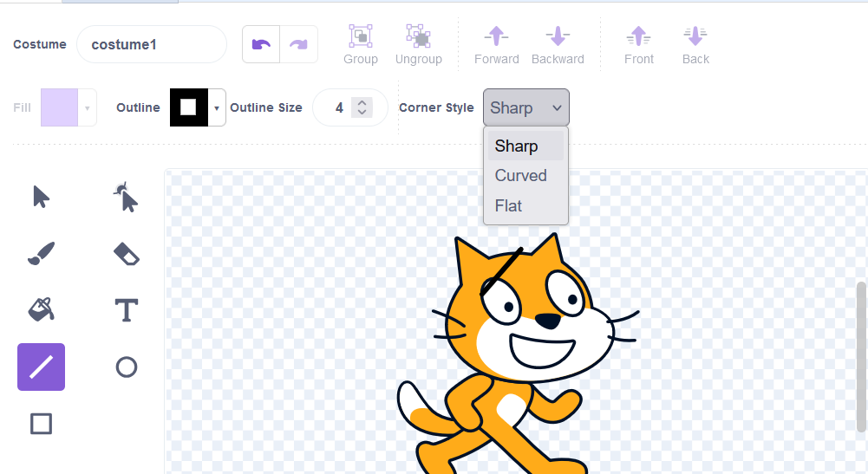Undo the last action
Screen dimensions: 868x474
tap(261, 44)
